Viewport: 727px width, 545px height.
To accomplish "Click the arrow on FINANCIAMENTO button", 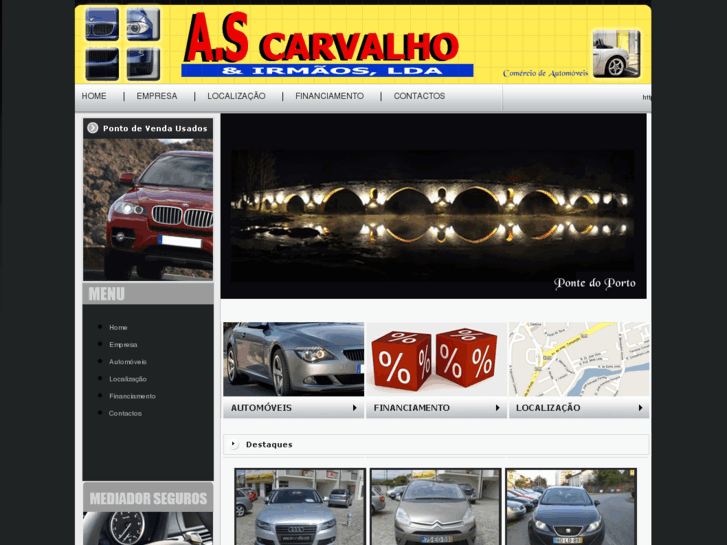I will (497, 408).
